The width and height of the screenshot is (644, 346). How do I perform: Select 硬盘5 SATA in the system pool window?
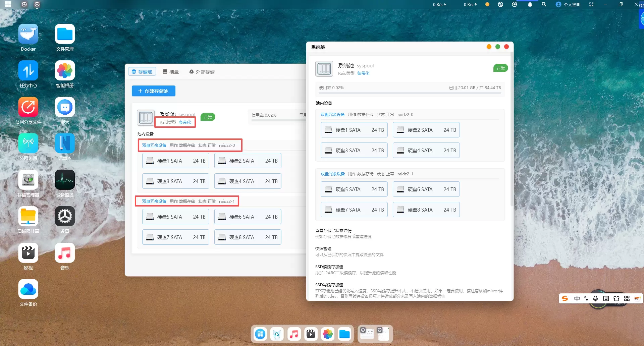pyautogui.click(x=354, y=189)
